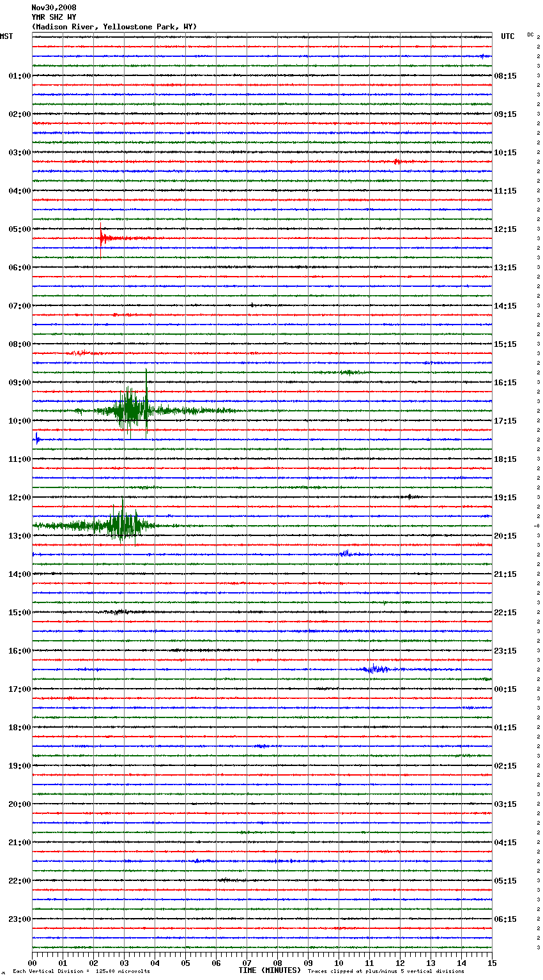Click the "20:15" UTC time label
The height and width of the screenshot is (980, 543).
[x=505, y=536]
